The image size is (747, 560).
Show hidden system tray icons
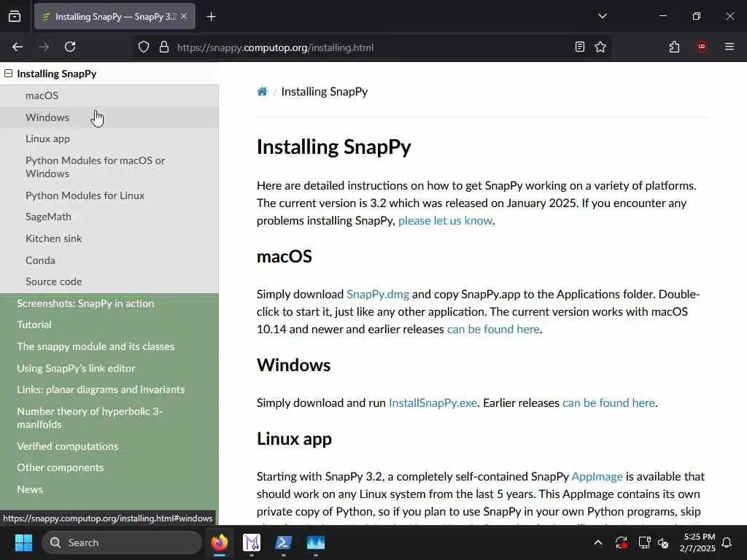coord(598,542)
